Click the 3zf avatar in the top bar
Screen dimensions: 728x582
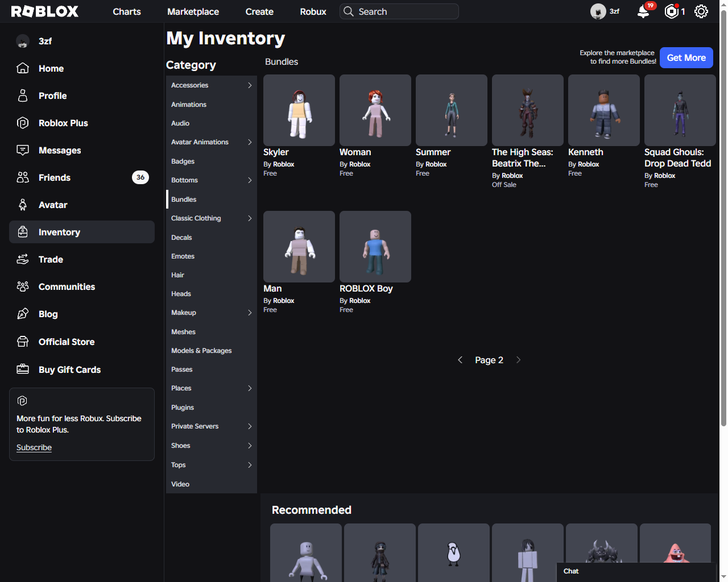[598, 11]
